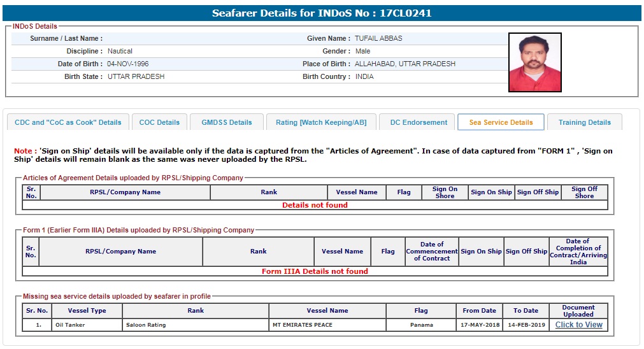Viewport: 644px width, 349px height.
Task: Click the To Date value 14-FEB-2019
Action: (526, 325)
